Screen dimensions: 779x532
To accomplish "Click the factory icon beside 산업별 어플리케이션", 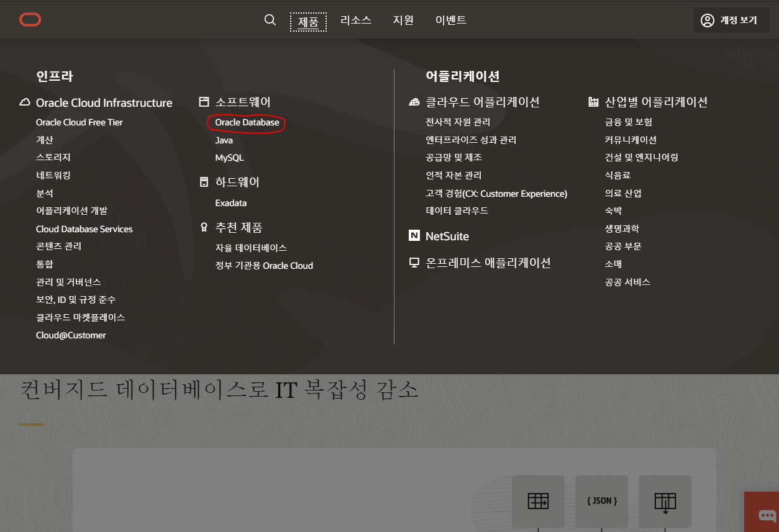I will point(593,102).
